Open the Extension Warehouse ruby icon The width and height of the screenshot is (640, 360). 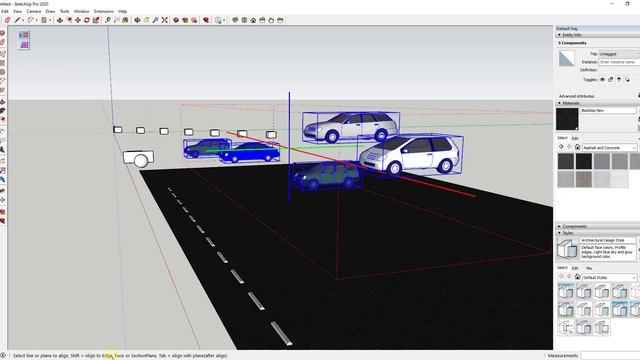point(206,20)
